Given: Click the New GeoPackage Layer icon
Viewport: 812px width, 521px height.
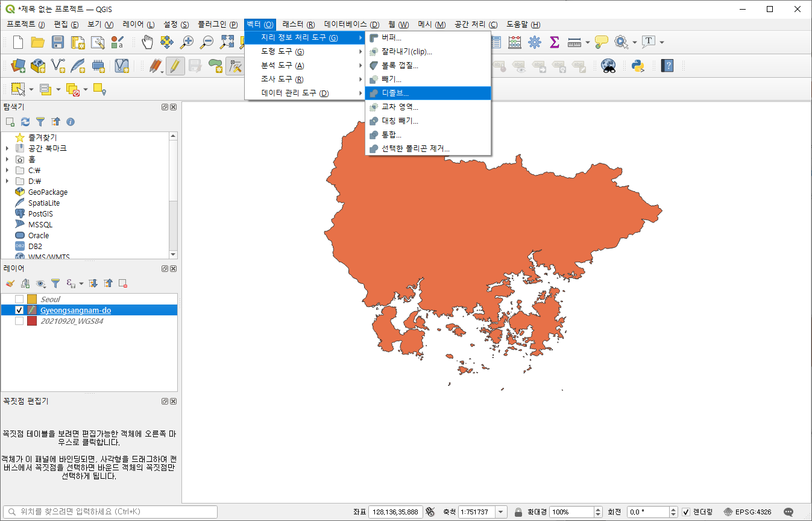Looking at the screenshot, I should [x=38, y=65].
